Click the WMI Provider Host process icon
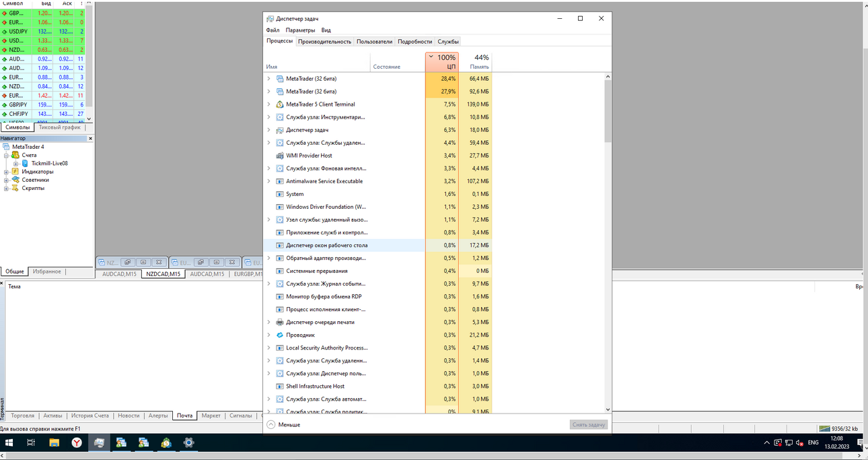Image resolution: width=868 pixels, height=460 pixels. click(280, 156)
